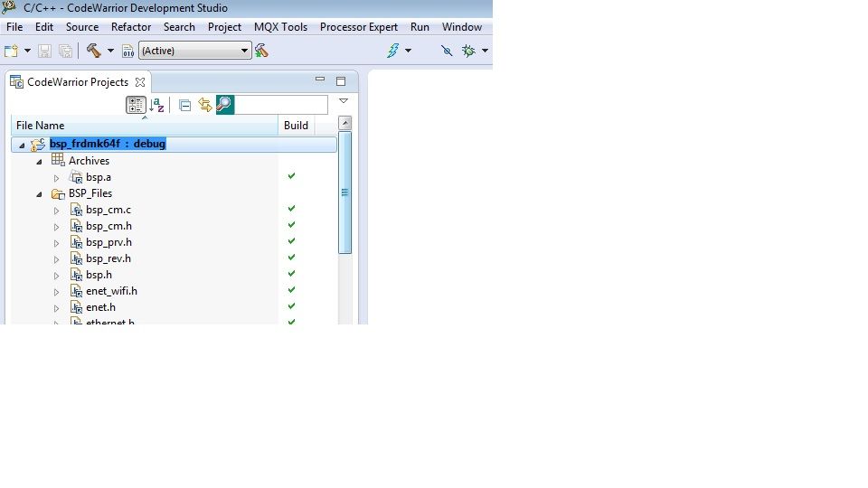Click the magnifier filter icon
The image size is (868, 488).
(x=225, y=105)
